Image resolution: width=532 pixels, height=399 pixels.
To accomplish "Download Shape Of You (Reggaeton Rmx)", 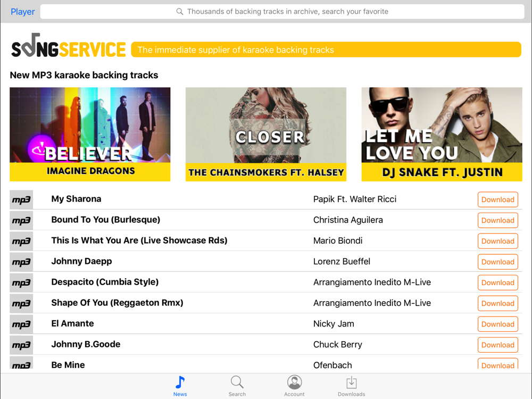I will pyautogui.click(x=498, y=303).
